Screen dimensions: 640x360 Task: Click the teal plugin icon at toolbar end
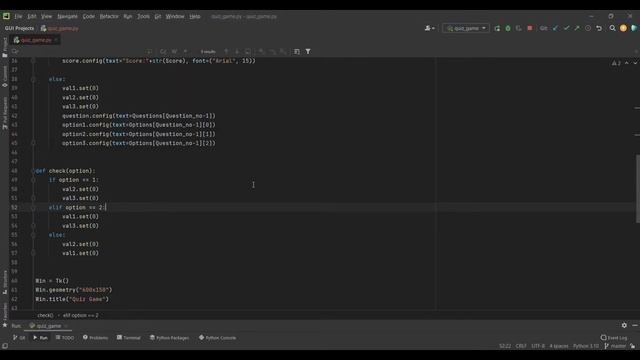click(x=633, y=28)
